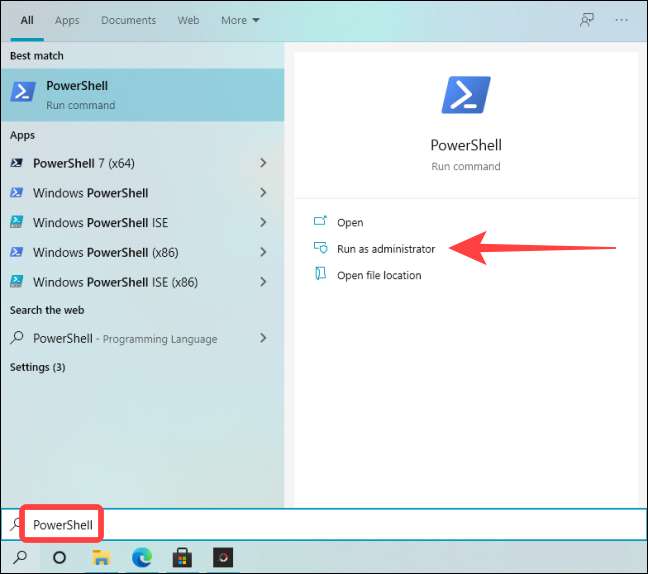Expand Windows PowerShell (x86) chevron

pos(263,252)
